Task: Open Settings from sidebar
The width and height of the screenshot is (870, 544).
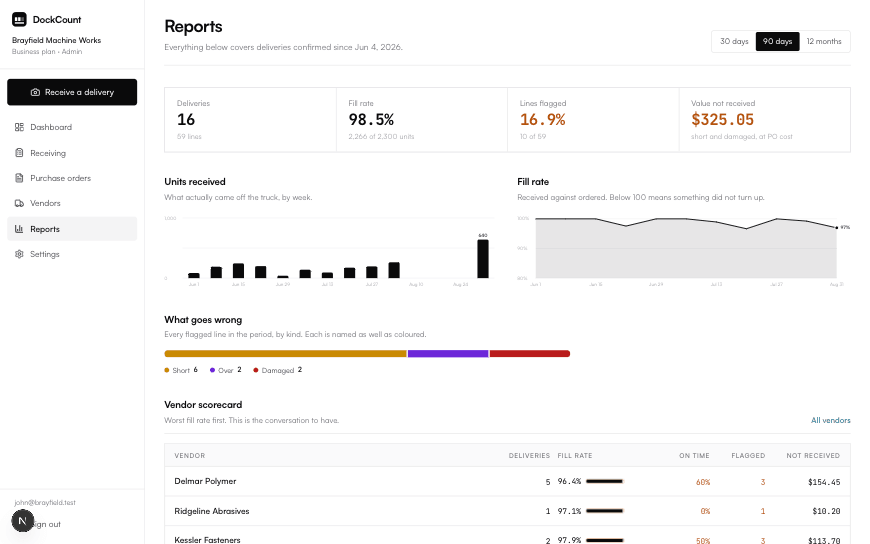Action: [72, 254]
